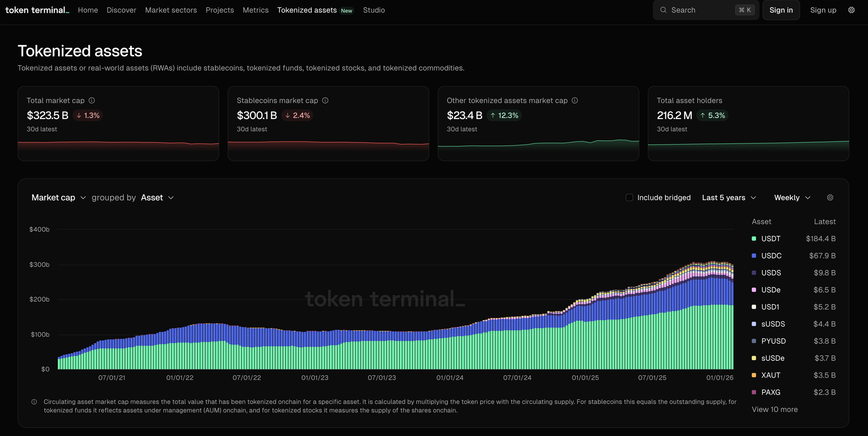Show info for Total market cap
The image size is (868, 436).
pos(92,100)
